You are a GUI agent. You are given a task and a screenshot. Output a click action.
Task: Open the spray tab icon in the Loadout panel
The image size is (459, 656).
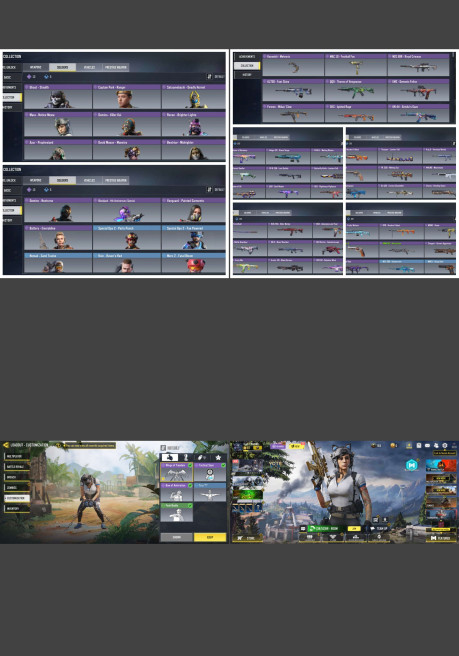(202, 457)
